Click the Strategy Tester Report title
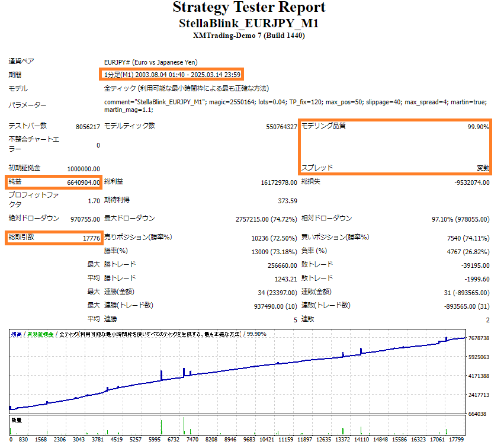The width and height of the screenshot is (504, 445). click(x=249, y=7)
